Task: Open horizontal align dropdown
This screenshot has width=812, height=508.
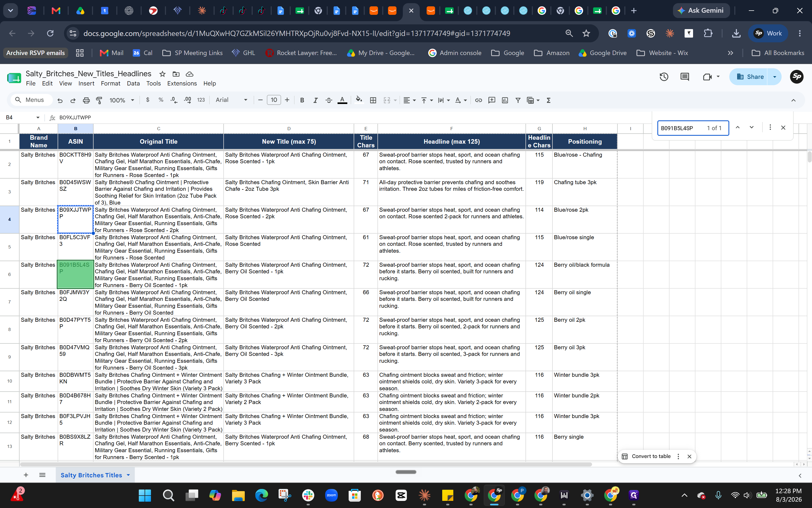Action: point(409,100)
